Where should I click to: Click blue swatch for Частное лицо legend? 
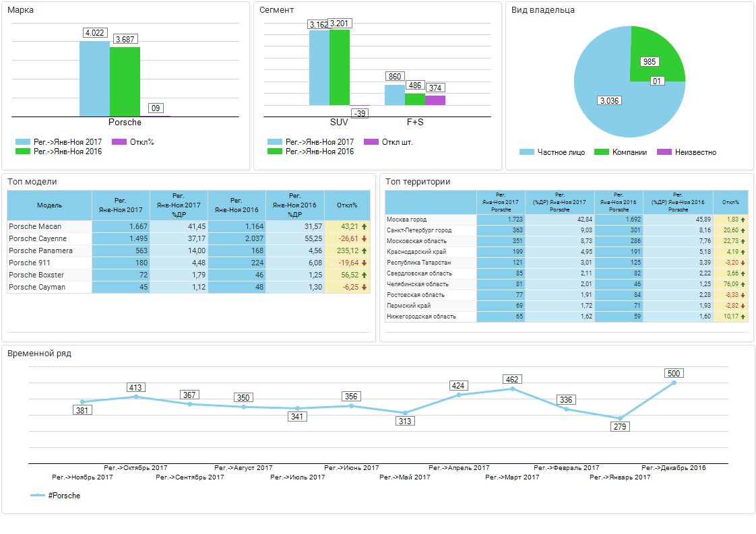tap(527, 152)
